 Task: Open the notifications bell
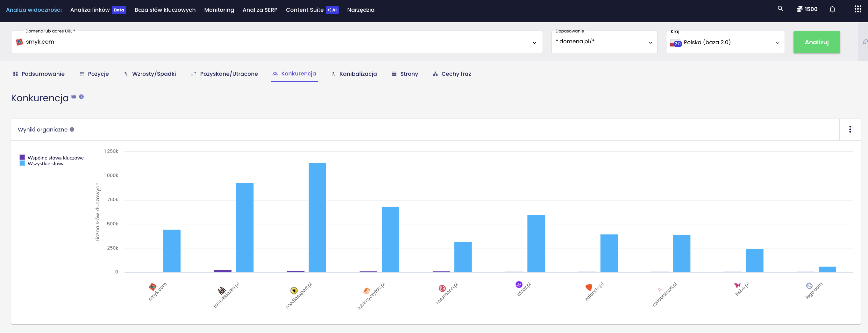[832, 9]
